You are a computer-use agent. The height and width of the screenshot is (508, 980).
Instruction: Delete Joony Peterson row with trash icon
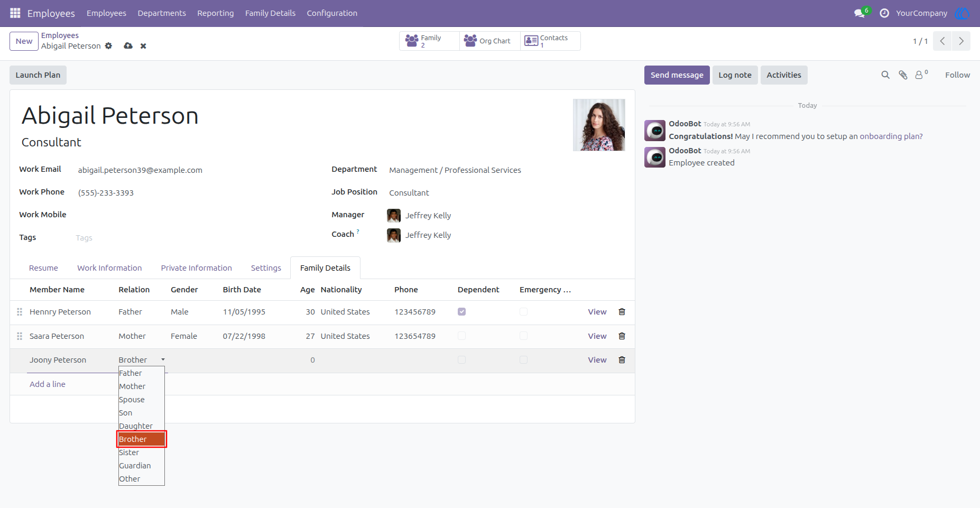[622, 360]
